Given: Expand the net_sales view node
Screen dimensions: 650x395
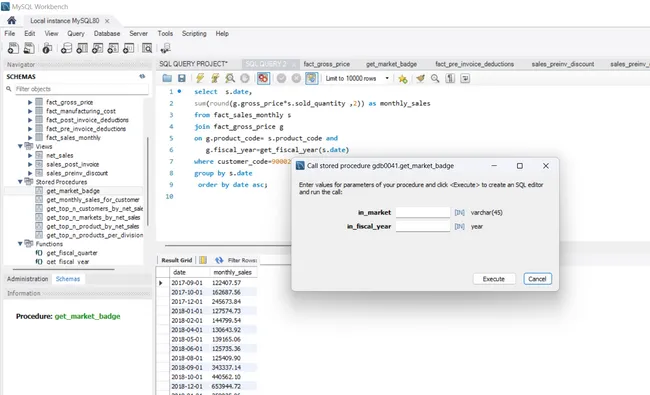Looking at the screenshot, I should pyautogui.click(x=30, y=155).
